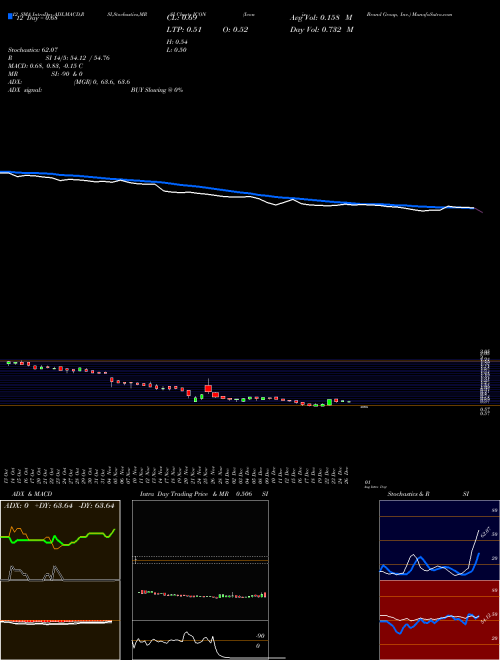500x660 pixels.
Task: Select the SI 14/3: 54.12 / 54.76 text
Action: click(x=77, y=58)
